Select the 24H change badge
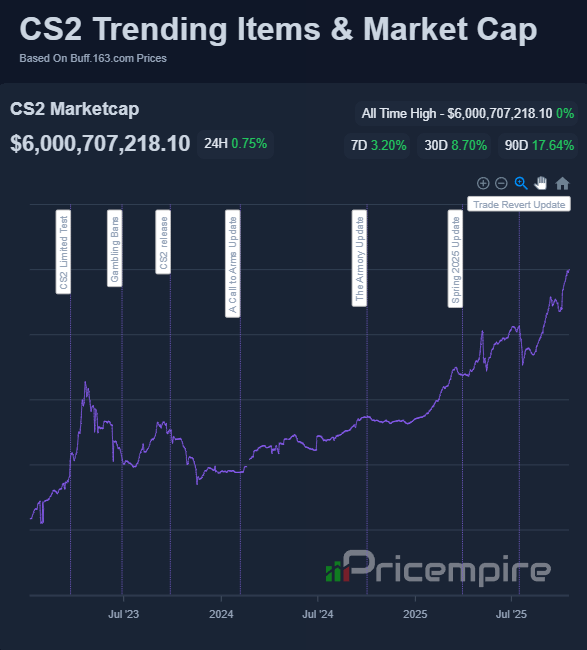This screenshot has height=650, width=587. [x=235, y=144]
